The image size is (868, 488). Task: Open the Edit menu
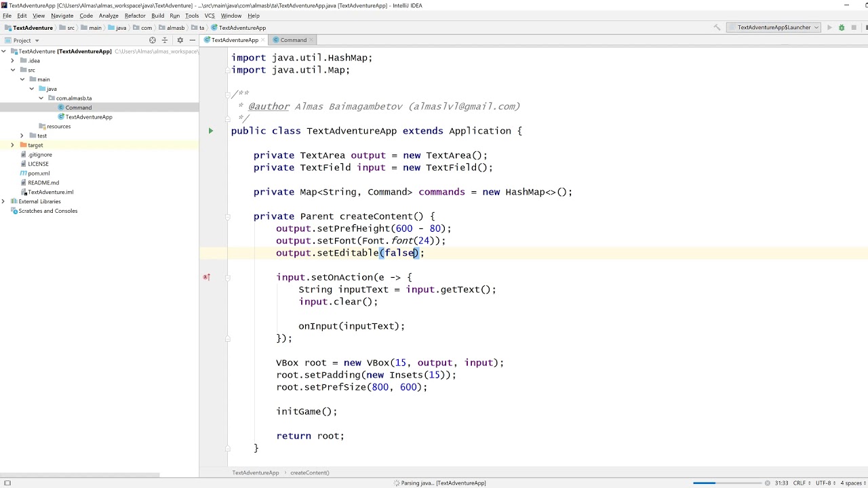click(x=22, y=16)
